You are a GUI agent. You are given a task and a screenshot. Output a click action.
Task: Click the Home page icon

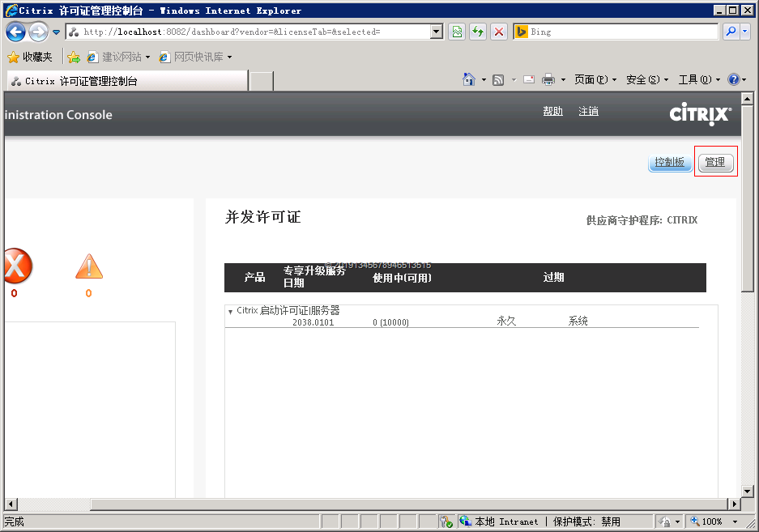468,79
